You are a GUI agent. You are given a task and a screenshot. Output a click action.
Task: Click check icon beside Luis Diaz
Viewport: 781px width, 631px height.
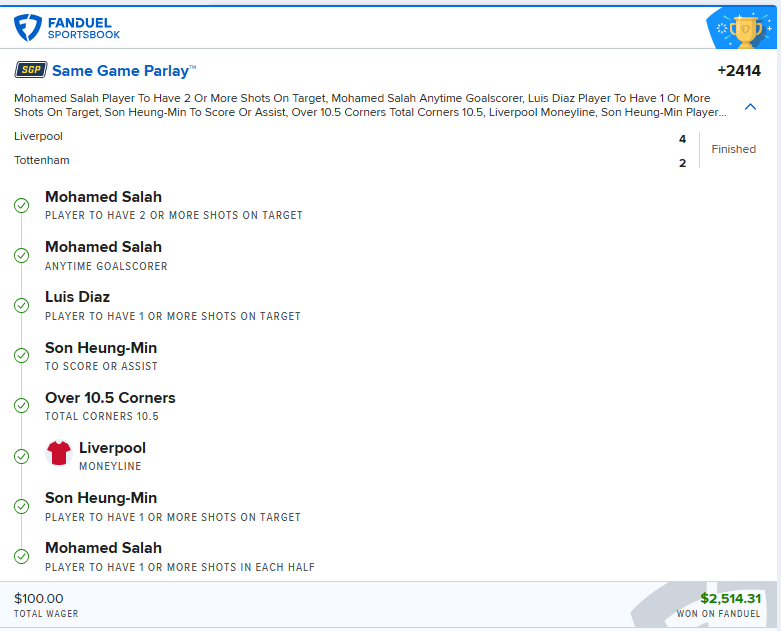click(x=21, y=305)
